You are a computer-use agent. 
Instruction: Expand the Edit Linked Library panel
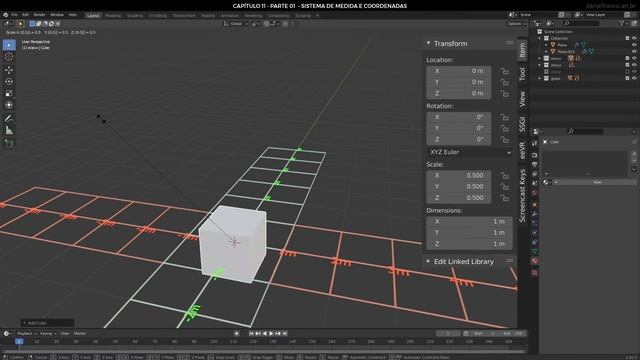point(428,261)
